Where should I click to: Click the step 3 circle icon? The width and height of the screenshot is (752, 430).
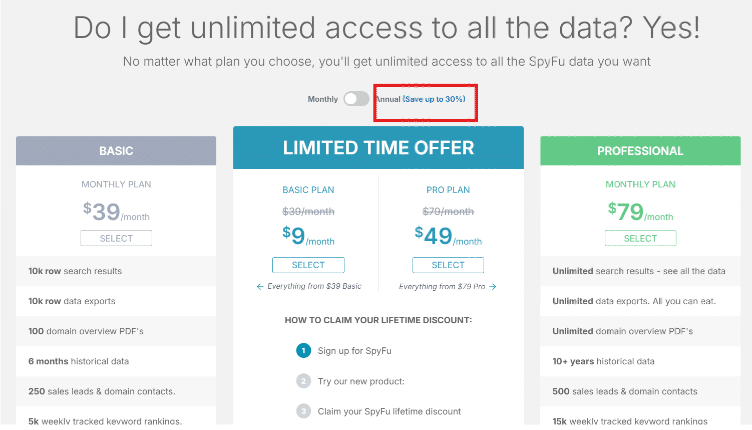pyautogui.click(x=303, y=411)
